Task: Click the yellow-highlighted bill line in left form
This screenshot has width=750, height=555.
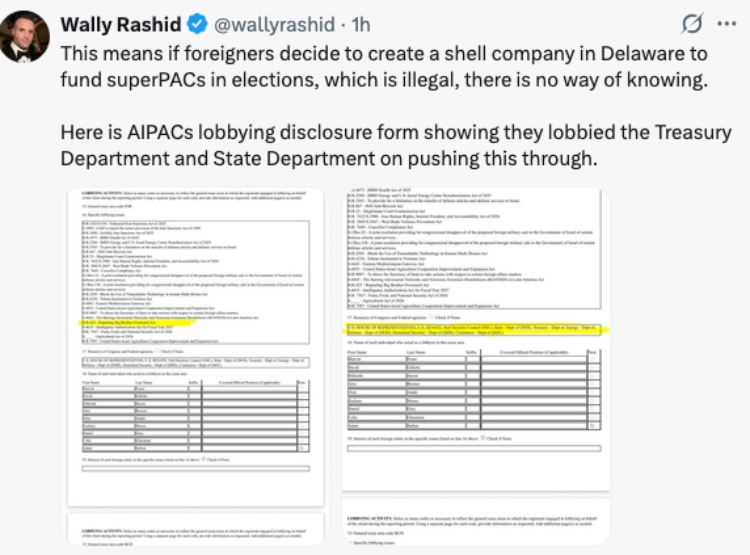Action: point(137,323)
